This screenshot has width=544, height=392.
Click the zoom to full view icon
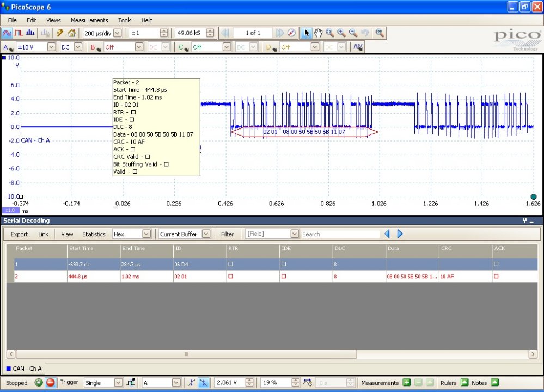click(x=380, y=33)
